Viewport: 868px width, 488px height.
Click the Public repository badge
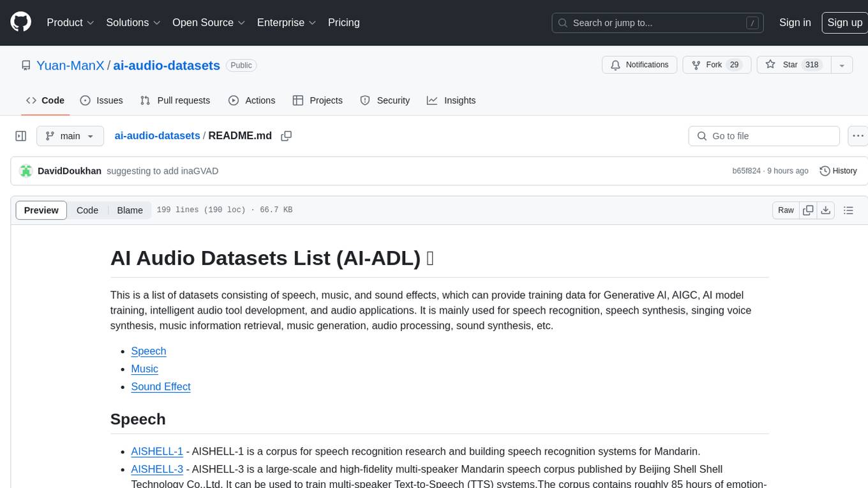tap(241, 65)
